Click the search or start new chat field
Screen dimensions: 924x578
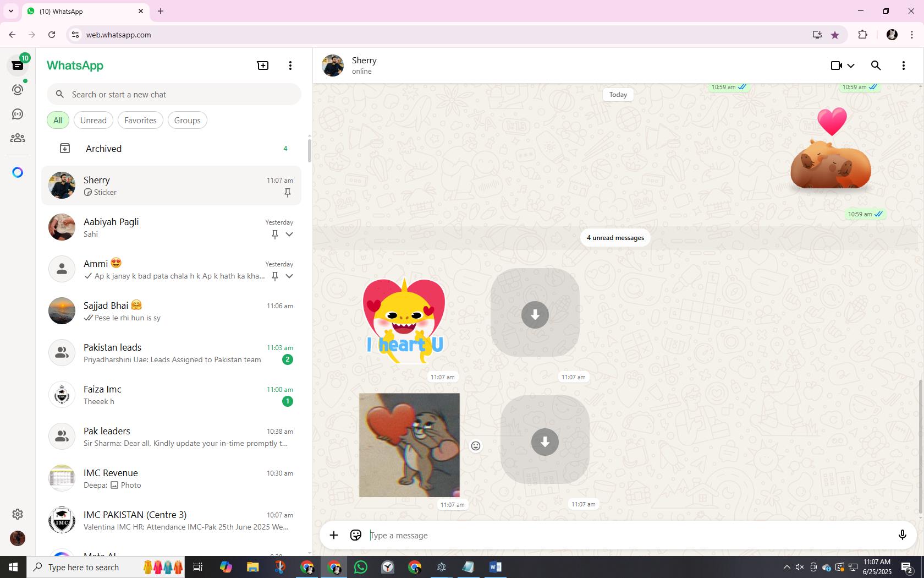pos(174,95)
